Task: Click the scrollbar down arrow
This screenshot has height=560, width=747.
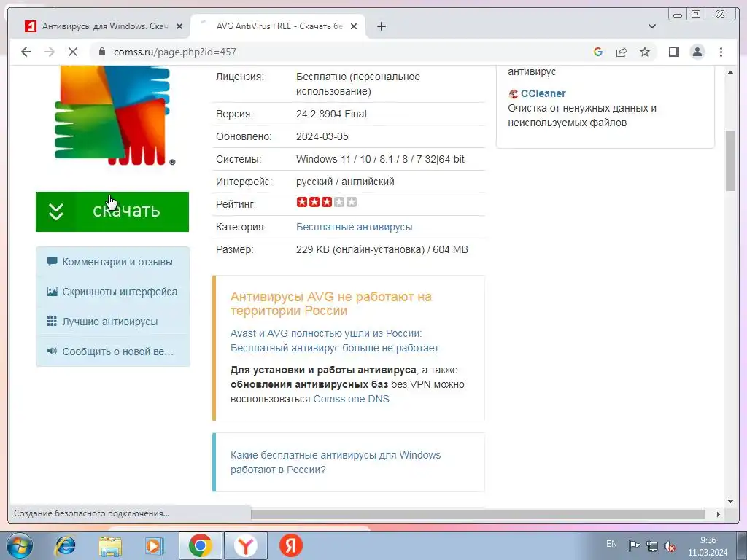Action: click(730, 501)
